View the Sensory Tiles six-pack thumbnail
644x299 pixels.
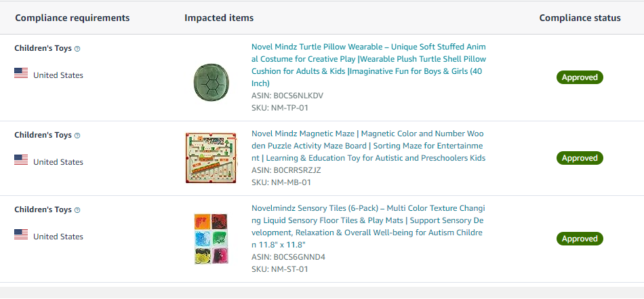(211, 239)
